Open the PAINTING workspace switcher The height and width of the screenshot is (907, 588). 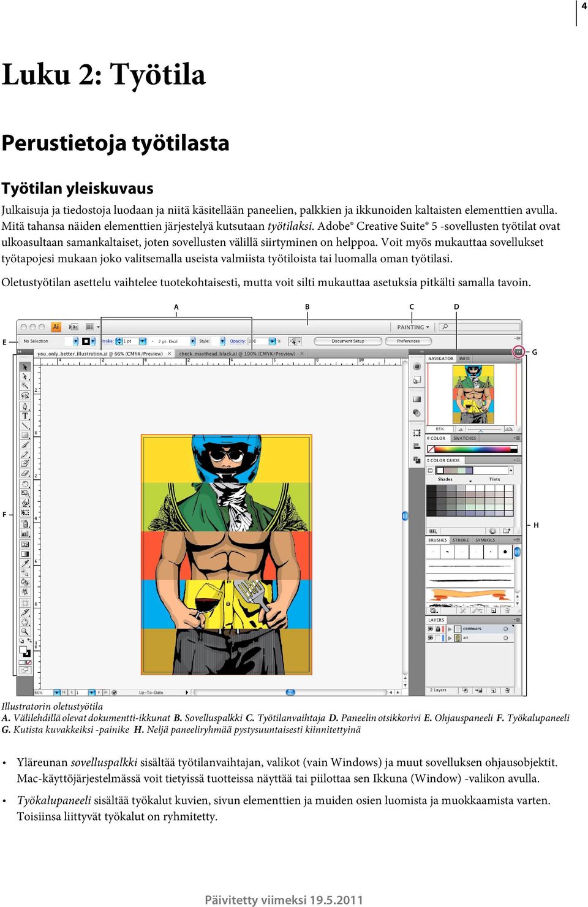(x=413, y=327)
